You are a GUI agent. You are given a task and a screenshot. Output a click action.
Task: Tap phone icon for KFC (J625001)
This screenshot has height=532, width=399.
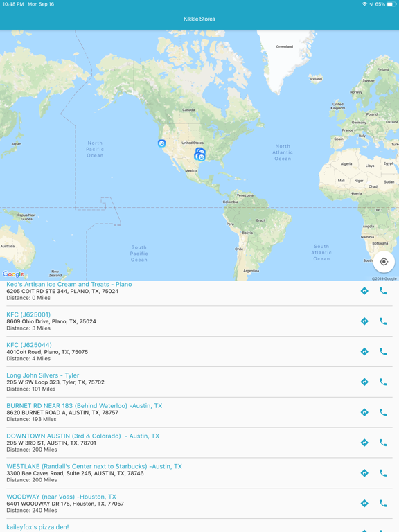coord(383,321)
